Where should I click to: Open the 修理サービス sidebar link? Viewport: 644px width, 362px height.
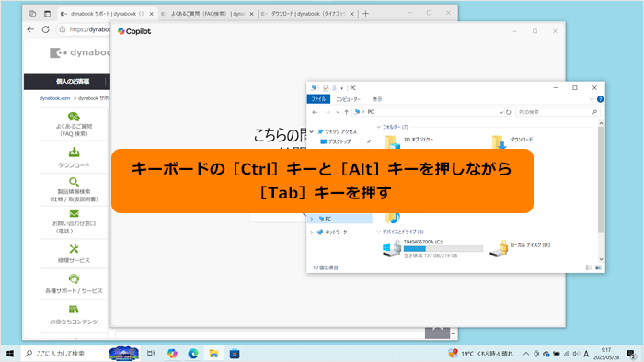pos(74,254)
